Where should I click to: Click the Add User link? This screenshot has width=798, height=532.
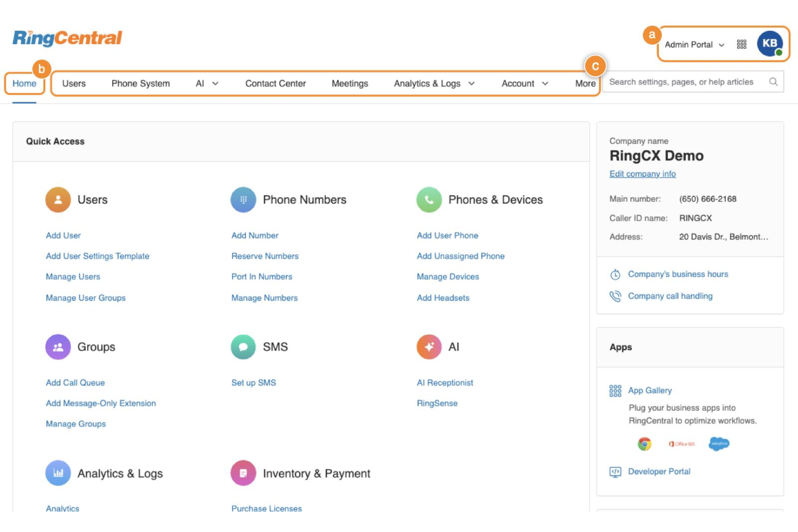(x=63, y=236)
